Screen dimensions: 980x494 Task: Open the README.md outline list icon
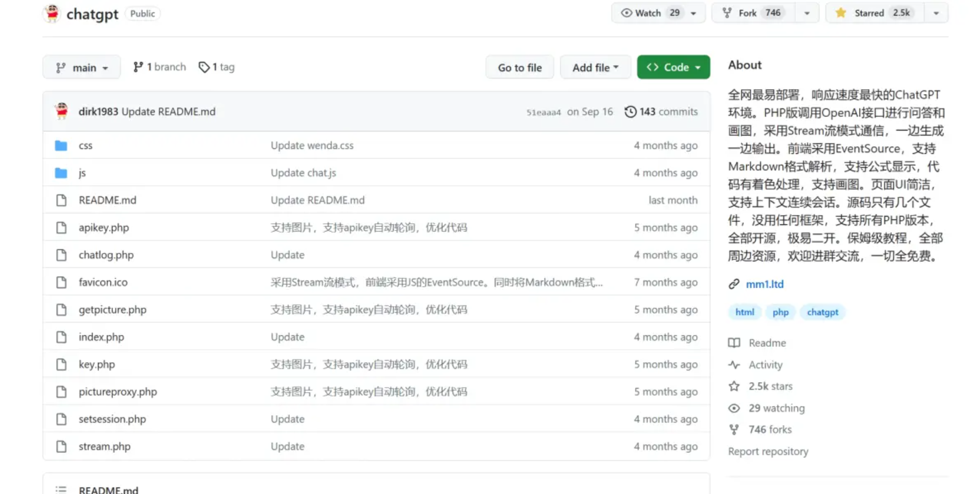[61, 490]
